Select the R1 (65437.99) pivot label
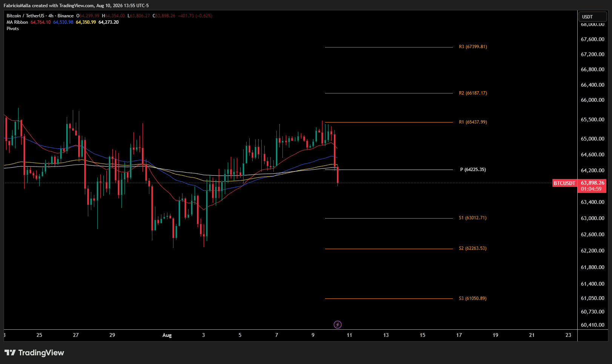 tap(473, 122)
